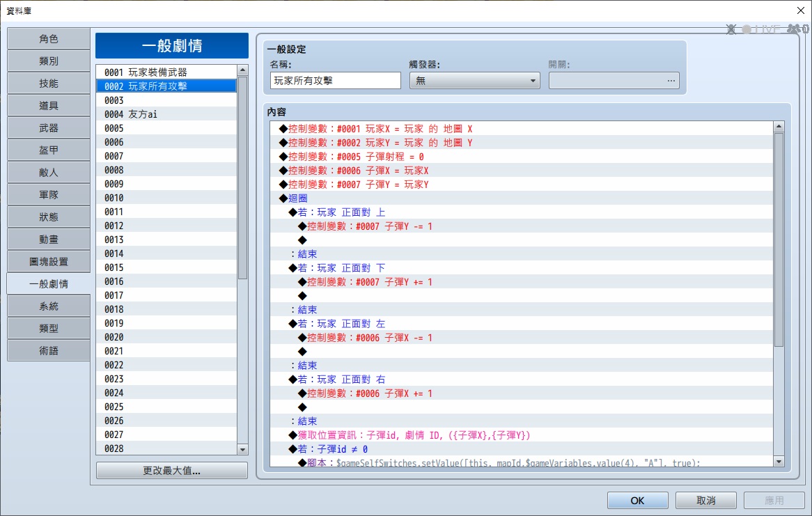The height and width of the screenshot is (516, 812).
Task: Click the contents scrollbar thumb
Action: (x=779, y=240)
